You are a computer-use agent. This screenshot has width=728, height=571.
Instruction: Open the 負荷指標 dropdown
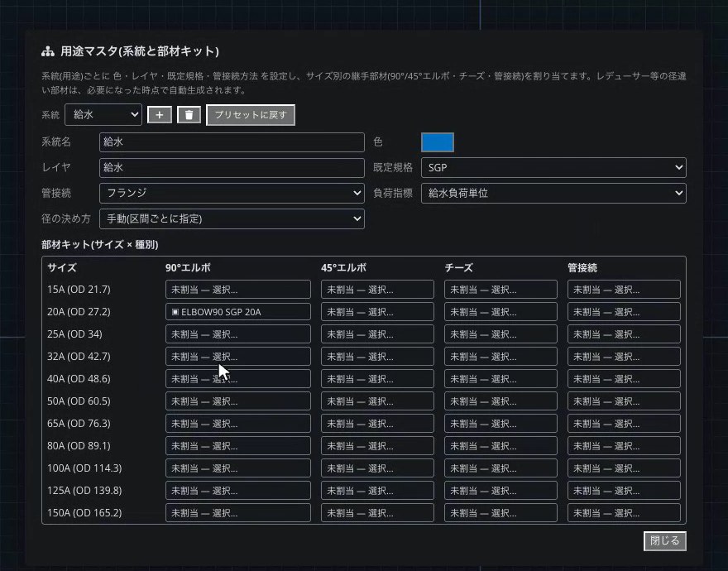(553, 194)
